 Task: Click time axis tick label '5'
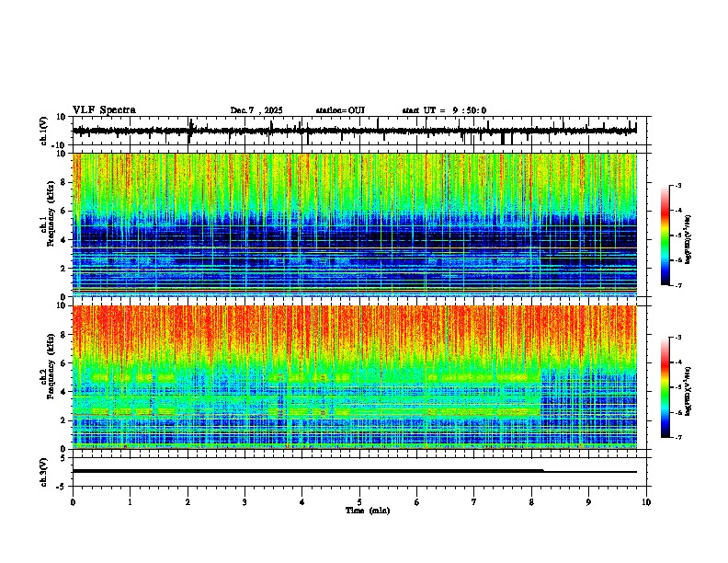(x=359, y=502)
